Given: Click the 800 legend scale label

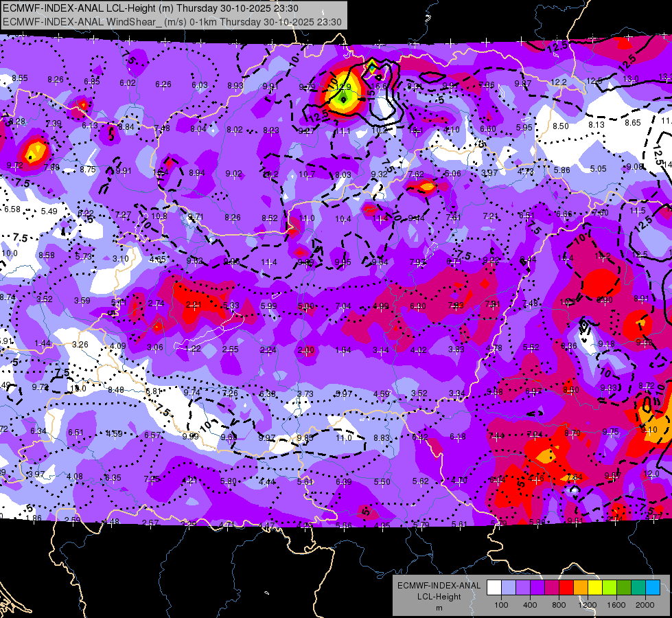Looking at the screenshot, I should (559, 605).
